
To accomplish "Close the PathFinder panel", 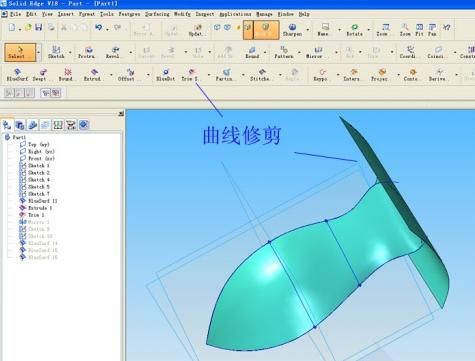I will click(x=121, y=114).
